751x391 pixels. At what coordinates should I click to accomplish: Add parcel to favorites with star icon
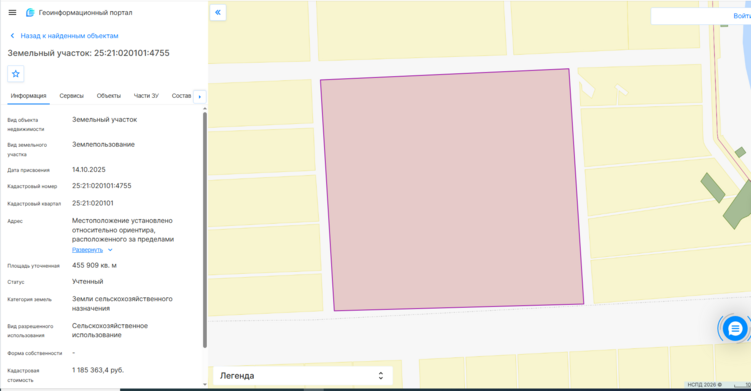pos(16,74)
